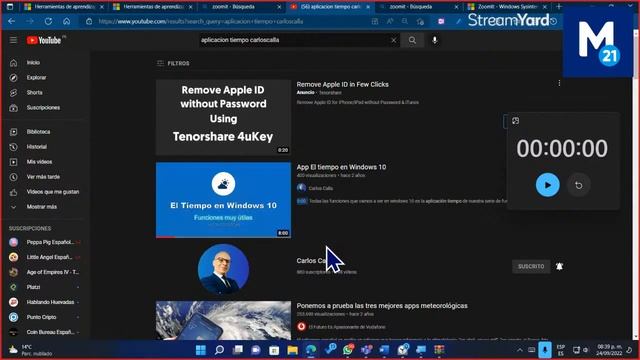Image resolution: width=640 pixels, height=360 pixels.
Task: Open the YouTube hamburger guide menu
Action: (13, 40)
